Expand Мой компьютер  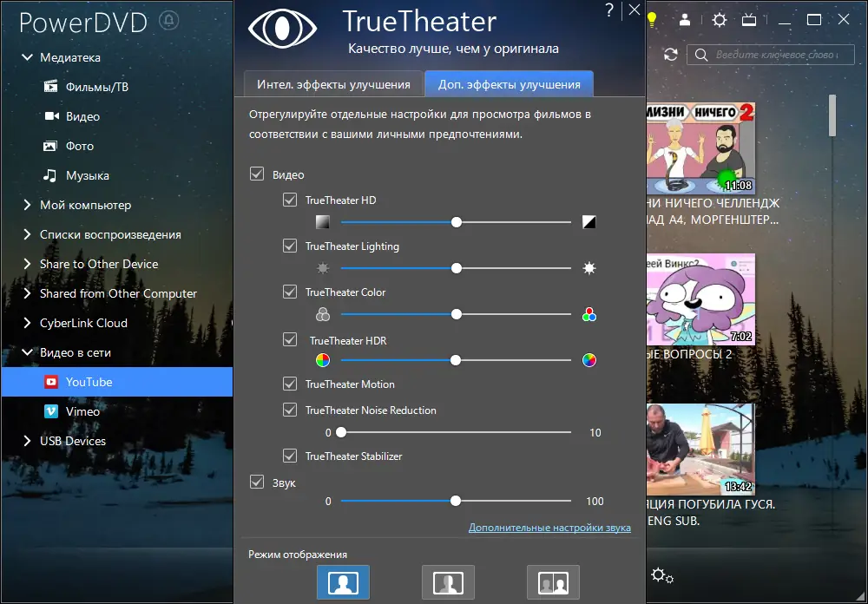click(x=27, y=205)
